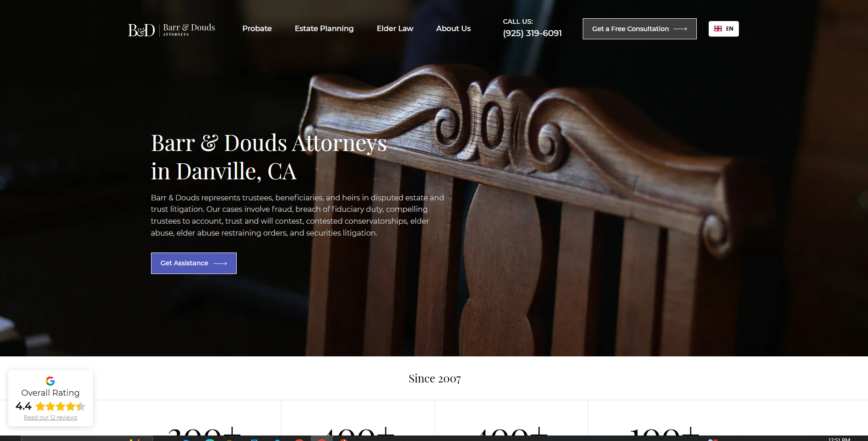The image size is (868, 441).
Task: Click the Barr & Douds Attorneys hero headline
Action: (269, 157)
